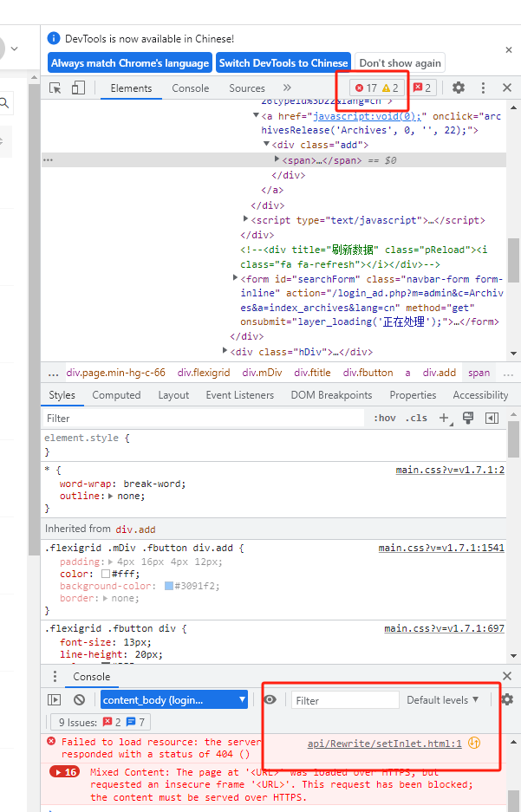This screenshot has height=812, width=521.
Task: Click Switch DevTools to Chinese button
Action: [283, 63]
